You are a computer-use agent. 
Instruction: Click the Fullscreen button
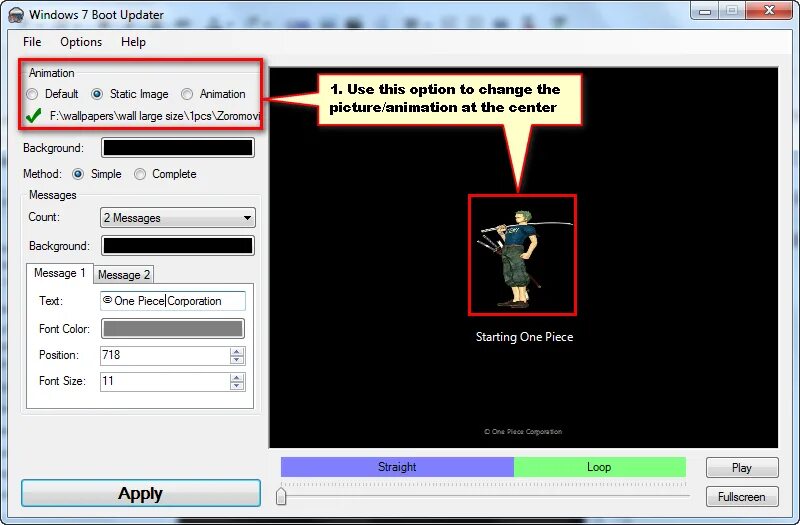pos(742,496)
